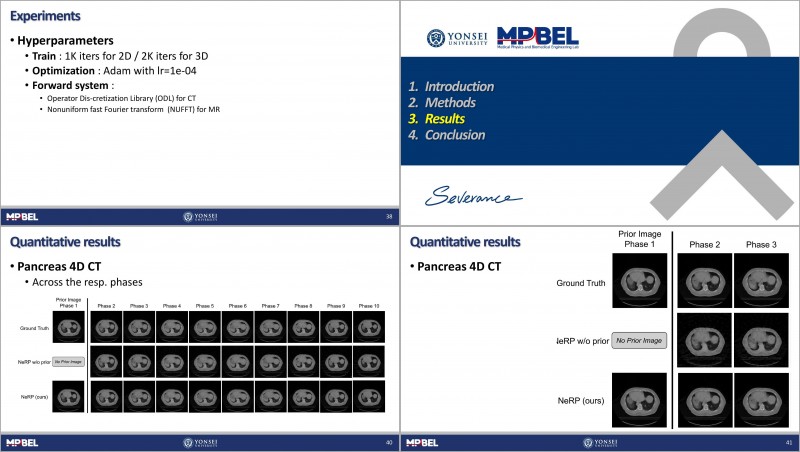Click 'Train : 1K iters for 2D' line
This screenshot has height=452, width=800.
point(120,56)
